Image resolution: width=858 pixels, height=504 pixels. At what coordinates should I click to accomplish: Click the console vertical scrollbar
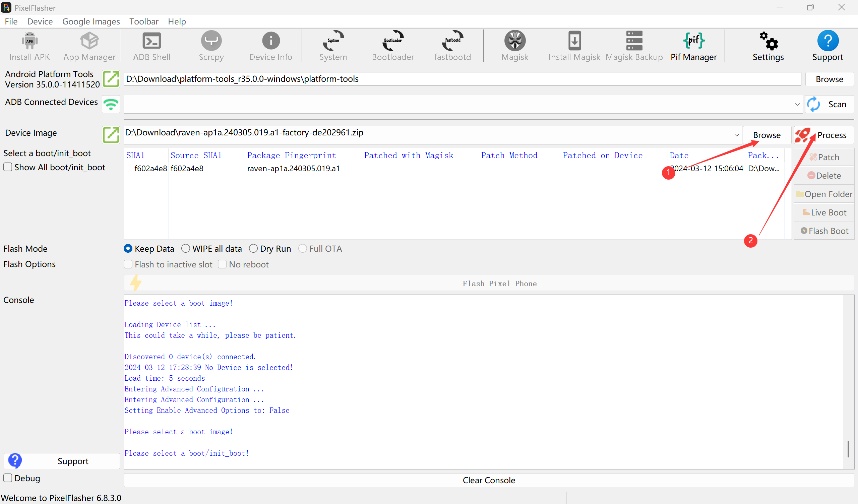(848, 449)
